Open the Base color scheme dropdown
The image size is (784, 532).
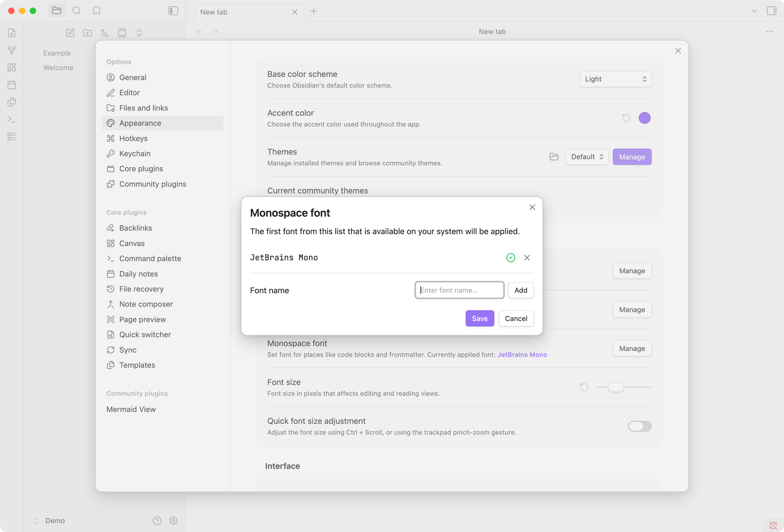pyautogui.click(x=615, y=79)
